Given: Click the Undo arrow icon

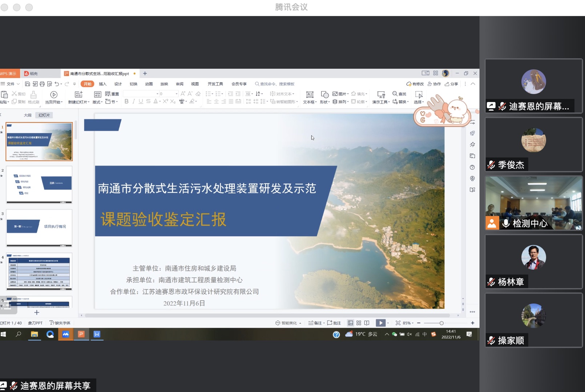Looking at the screenshot, I should [57, 84].
